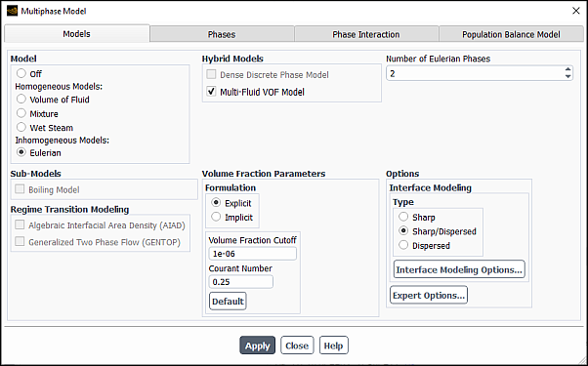Image resolution: width=588 pixels, height=366 pixels.
Task: Increase Number of Eulerian Phases with up arrow
Action: coord(567,69)
